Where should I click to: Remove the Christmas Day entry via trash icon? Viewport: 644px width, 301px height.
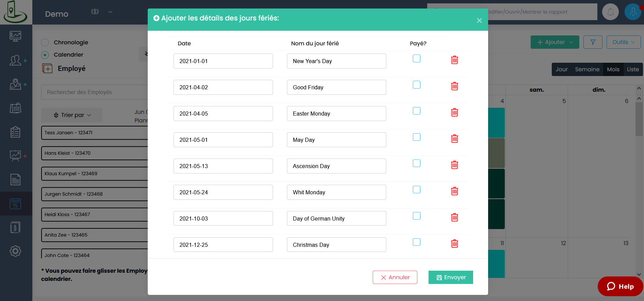454,244
